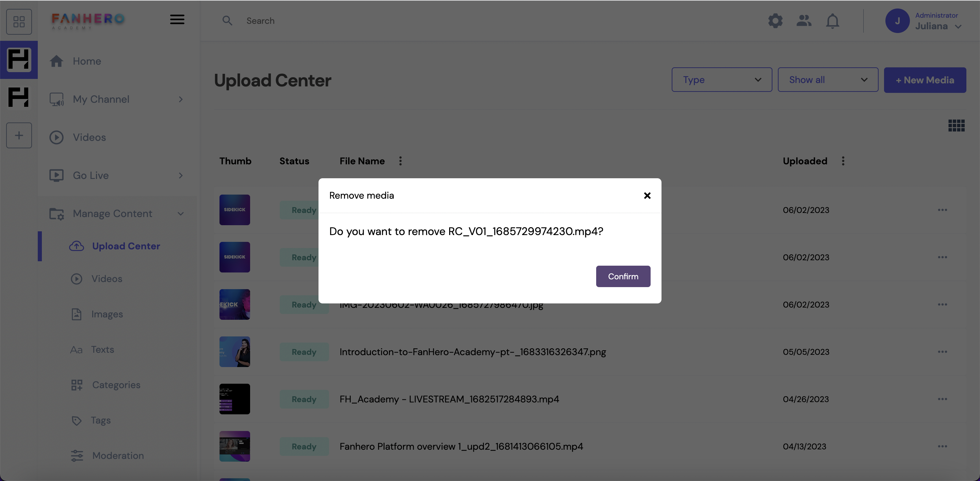Image resolution: width=980 pixels, height=481 pixels.
Task: Switch to grid view layout
Action: click(x=955, y=126)
